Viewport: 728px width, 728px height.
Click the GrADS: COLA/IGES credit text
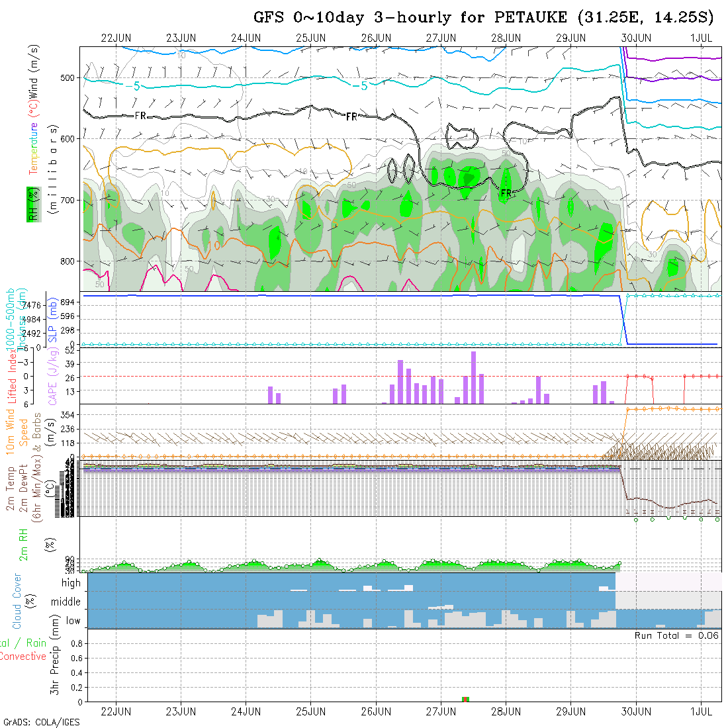tap(41, 722)
